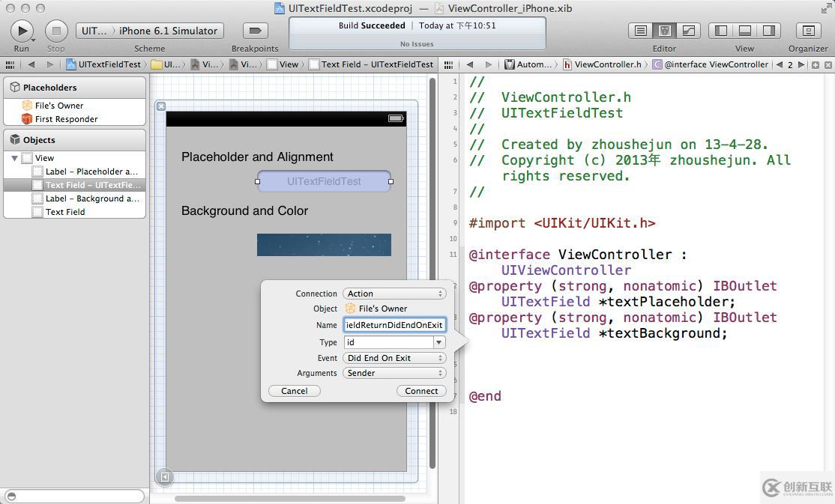The height and width of the screenshot is (504, 835).
Task: Select the Standard editor icon
Action: 640,31
